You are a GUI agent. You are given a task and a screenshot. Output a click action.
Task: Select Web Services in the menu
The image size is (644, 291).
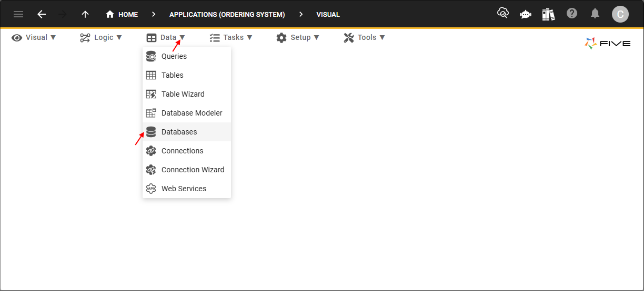187,189
